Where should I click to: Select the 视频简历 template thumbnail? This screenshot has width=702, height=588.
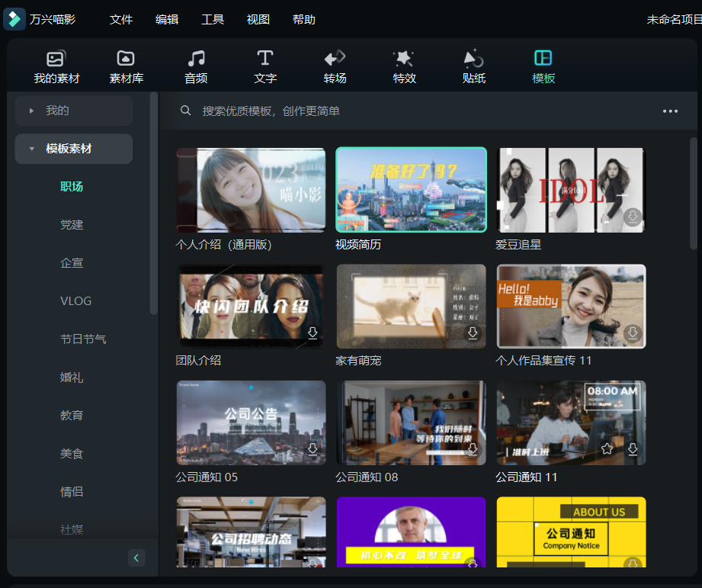tap(411, 189)
